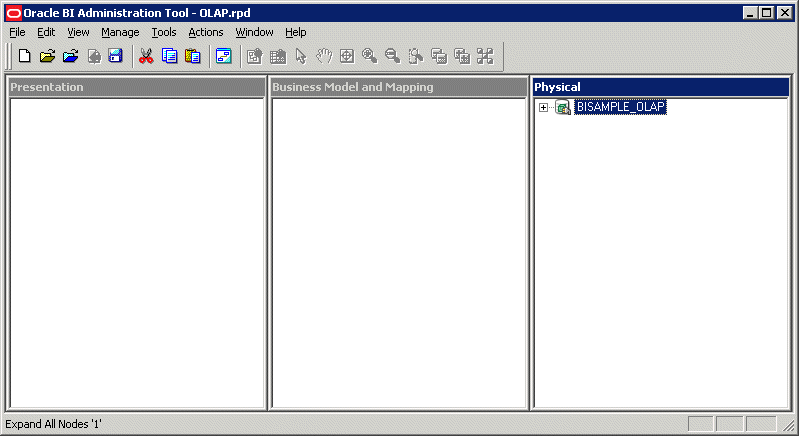The image size is (799, 436).
Task: Click the Zoom In magnifier icon
Action: (369, 56)
